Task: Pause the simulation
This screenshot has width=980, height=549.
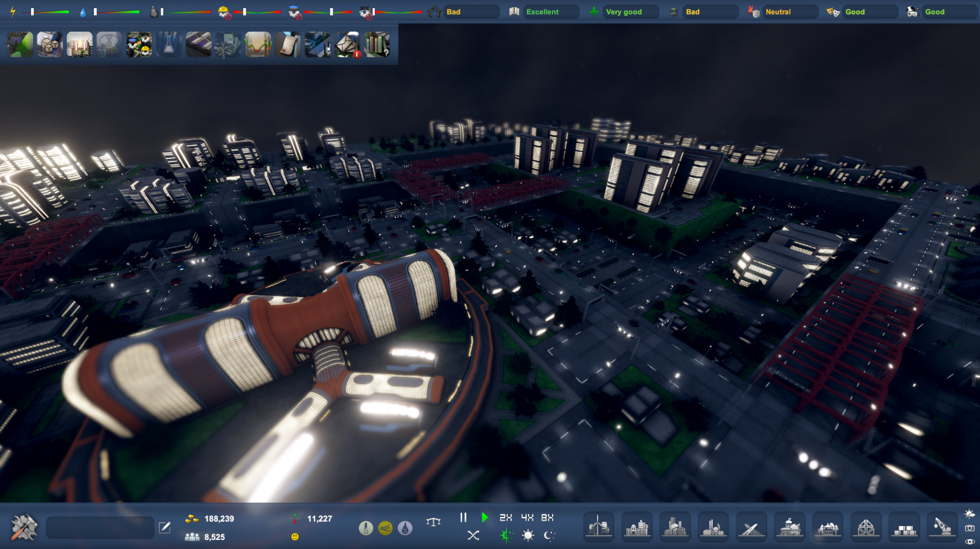Action: pyautogui.click(x=463, y=517)
